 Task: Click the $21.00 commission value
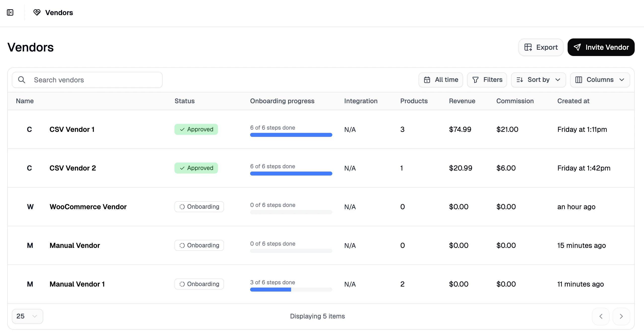click(507, 129)
